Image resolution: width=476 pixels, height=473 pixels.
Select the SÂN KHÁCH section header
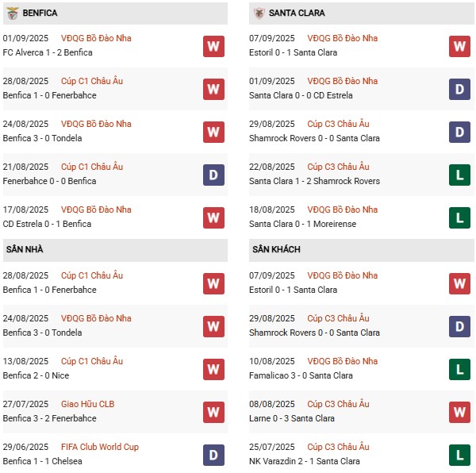(x=361, y=249)
